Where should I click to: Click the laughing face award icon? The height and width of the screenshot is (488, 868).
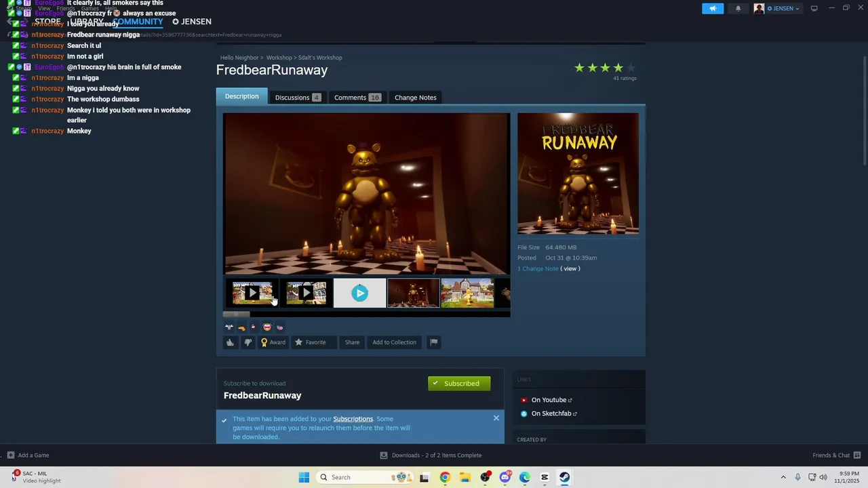[267, 327]
